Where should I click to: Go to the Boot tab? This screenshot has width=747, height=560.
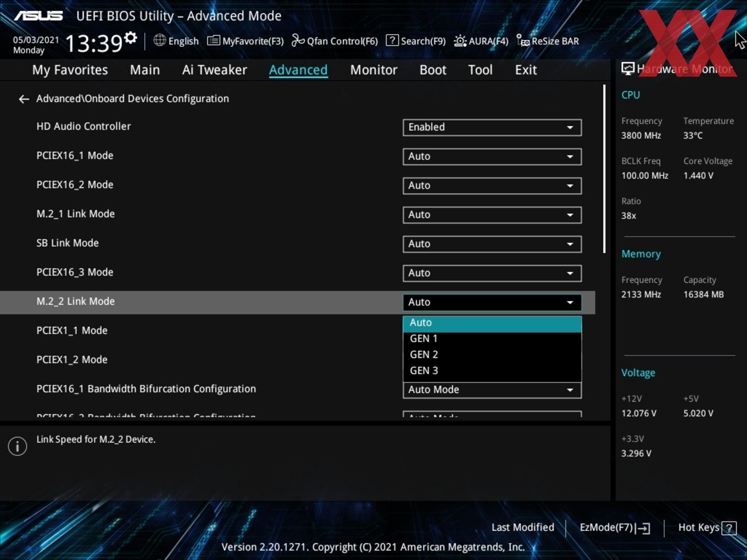[433, 70]
